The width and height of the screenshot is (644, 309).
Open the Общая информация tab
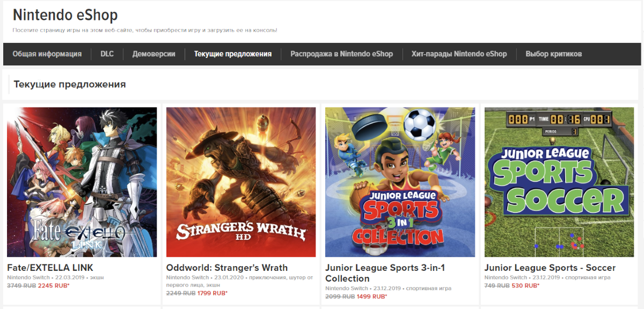click(47, 54)
